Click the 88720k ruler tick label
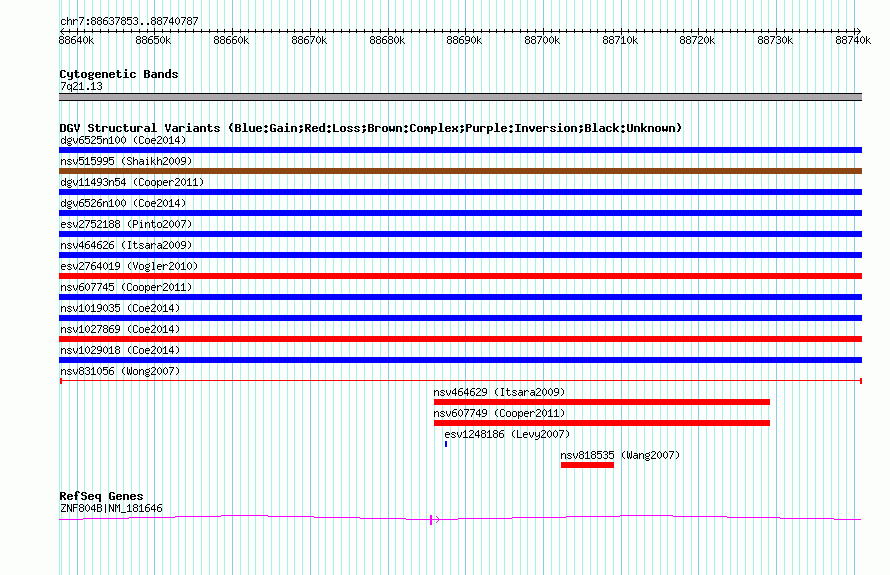 click(x=698, y=40)
